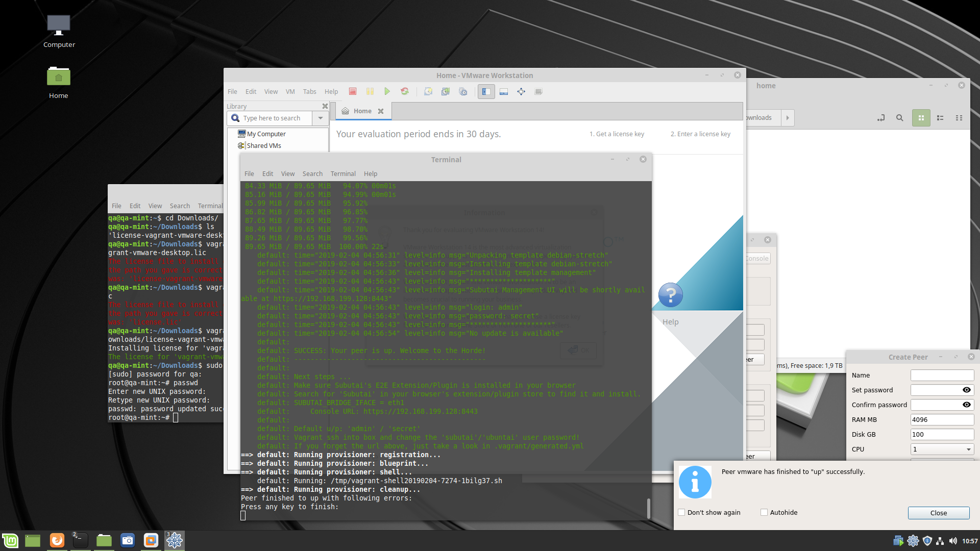Close the Peer vmware notification dialog
Image resolution: width=980 pixels, height=551 pixels.
tap(938, 513)
